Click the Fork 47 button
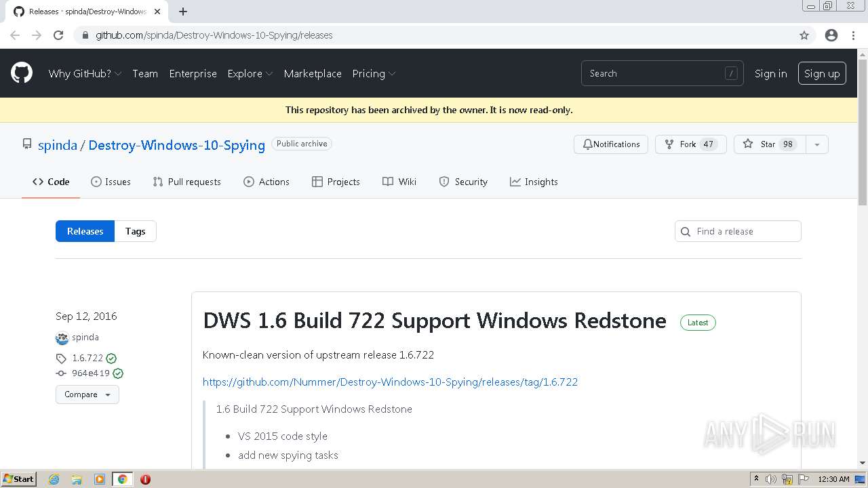This screenshot has height=488, width=868. [x=691, y=144]
